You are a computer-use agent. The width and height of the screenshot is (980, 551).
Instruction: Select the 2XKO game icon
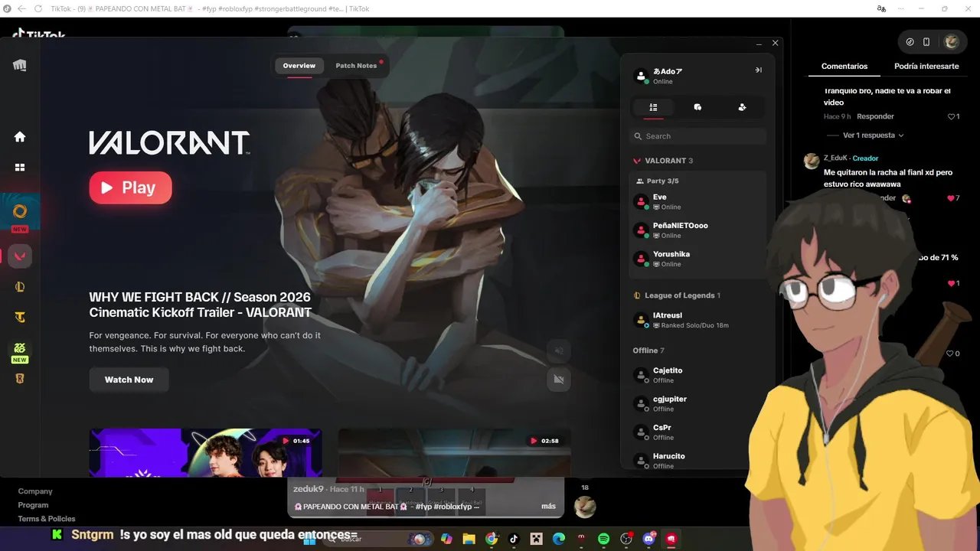tap(20, 348)
